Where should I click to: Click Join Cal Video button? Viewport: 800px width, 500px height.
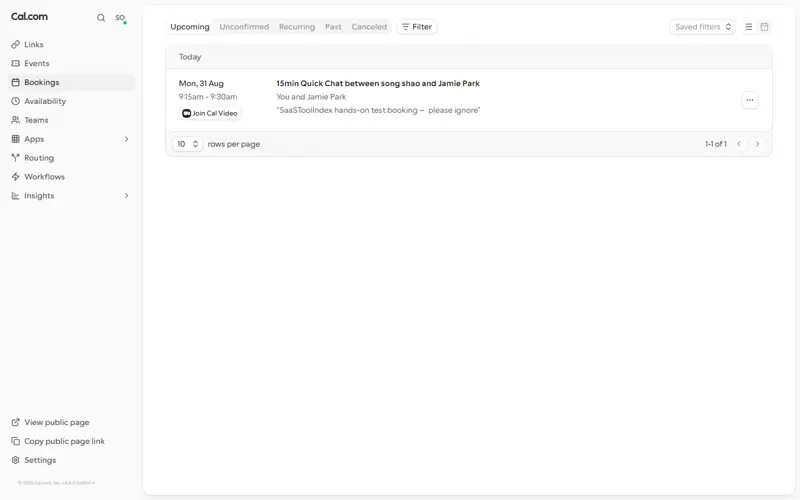[210, 113]
